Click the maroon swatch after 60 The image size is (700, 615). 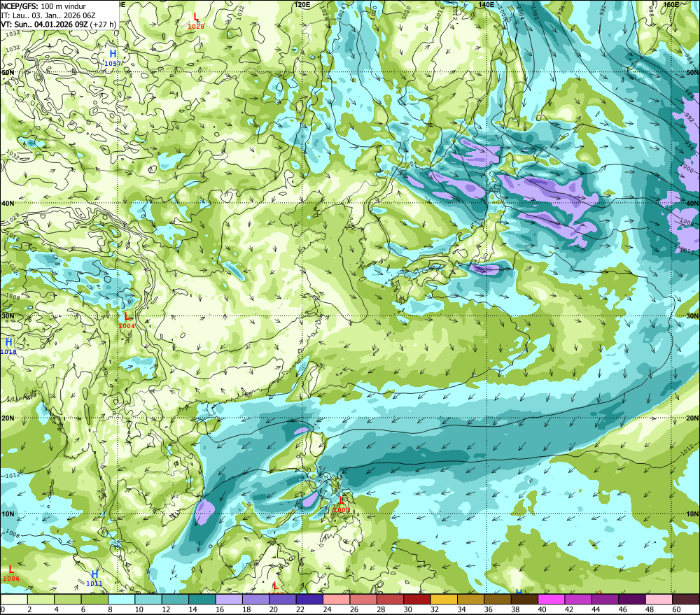[686, 600]
